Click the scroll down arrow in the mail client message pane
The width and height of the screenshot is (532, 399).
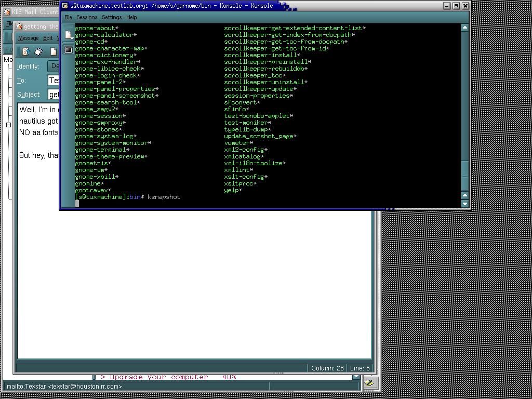pos(356,377)
